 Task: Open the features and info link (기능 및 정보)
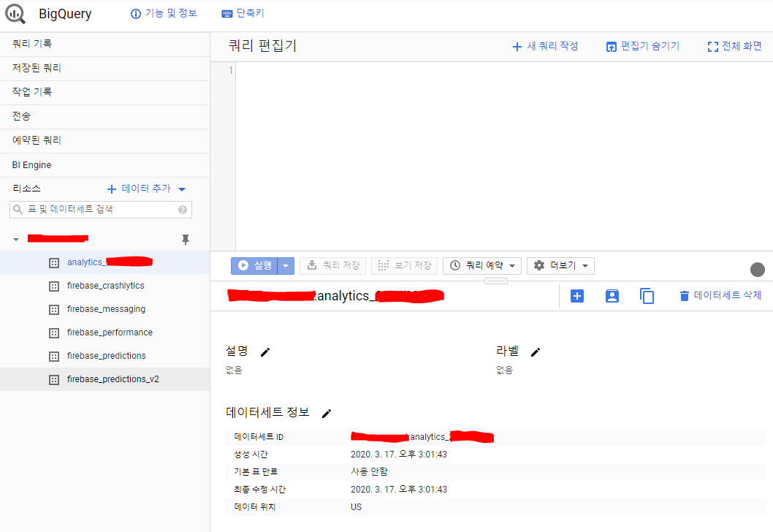(x=164, y=13)
